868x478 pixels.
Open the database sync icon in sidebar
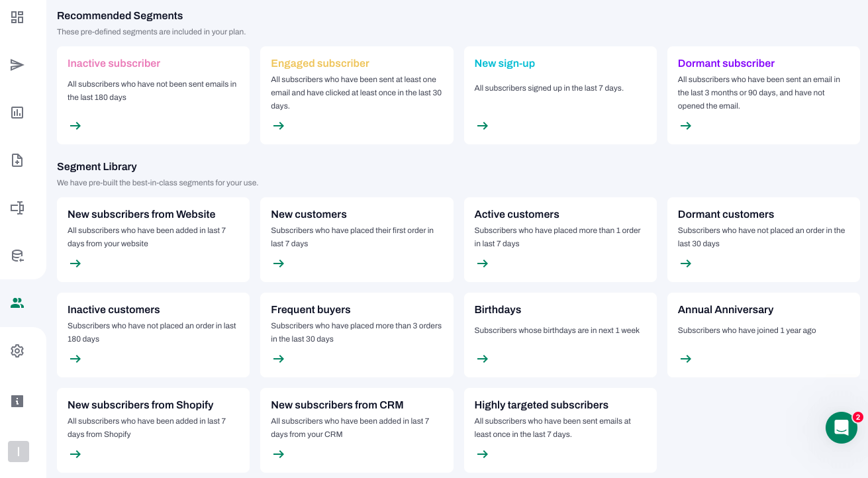pyautogui.click(x=17, y=256)
